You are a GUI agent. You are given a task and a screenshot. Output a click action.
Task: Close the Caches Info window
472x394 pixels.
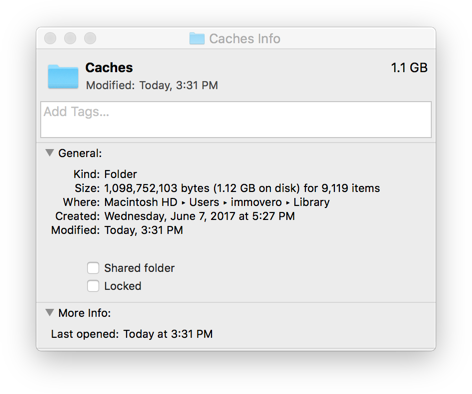(x=50, y=38)
